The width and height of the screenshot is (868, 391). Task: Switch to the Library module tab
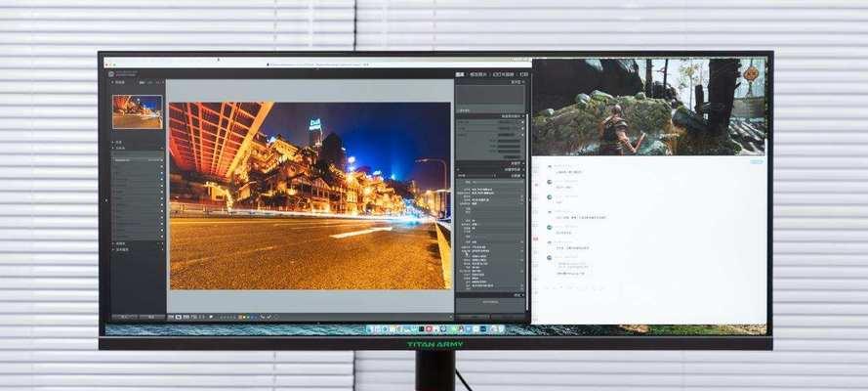click(x=460, y=73)
